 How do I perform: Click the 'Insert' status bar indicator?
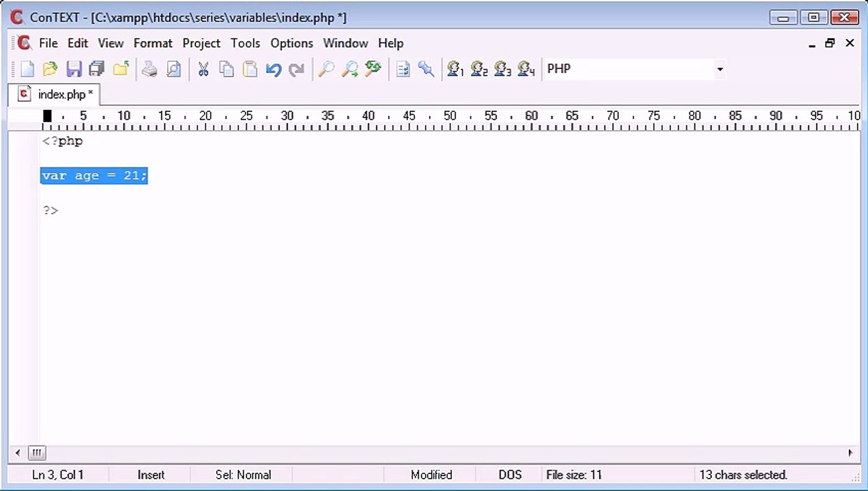pos(151,475)
